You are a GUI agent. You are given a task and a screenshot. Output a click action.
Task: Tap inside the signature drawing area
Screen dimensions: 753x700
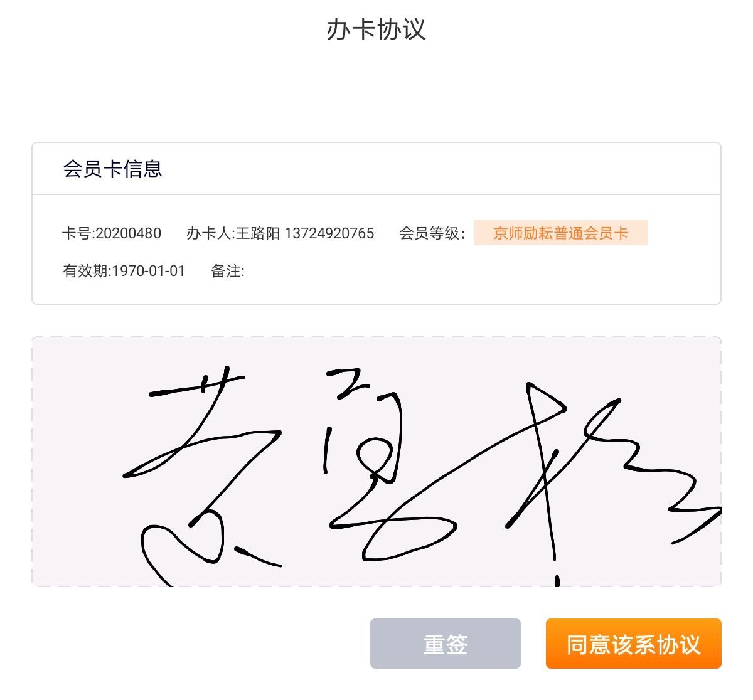tap(376, 462)
